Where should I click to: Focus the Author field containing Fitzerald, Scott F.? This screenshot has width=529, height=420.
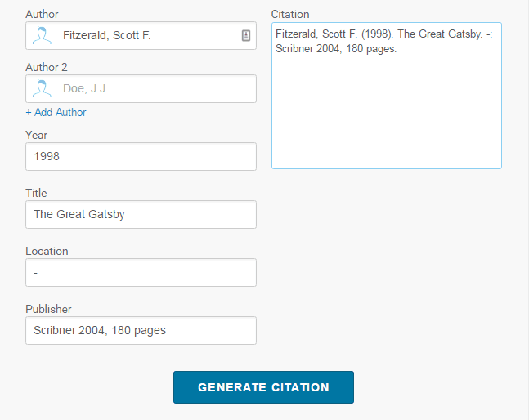click(x=147, y=35)
